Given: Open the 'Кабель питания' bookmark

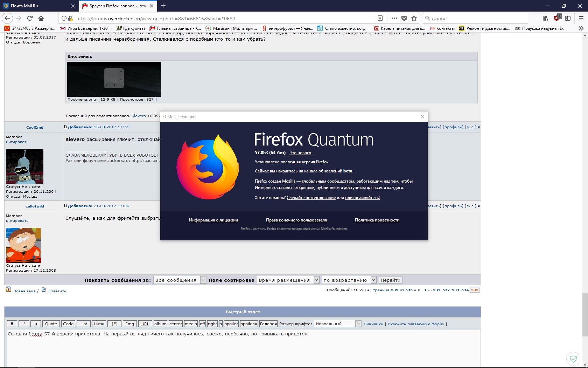Looking at the screenshot, I should [x=399, y=28].
